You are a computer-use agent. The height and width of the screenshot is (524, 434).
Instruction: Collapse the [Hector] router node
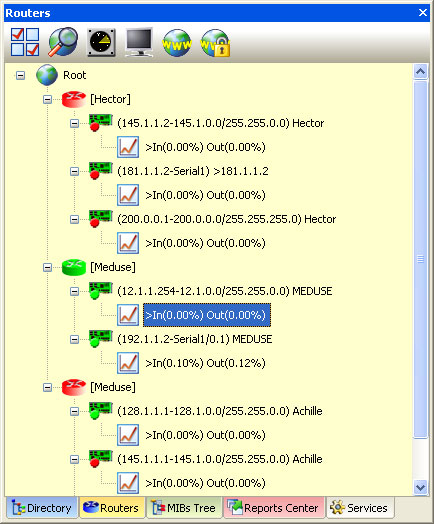point(47,100)
